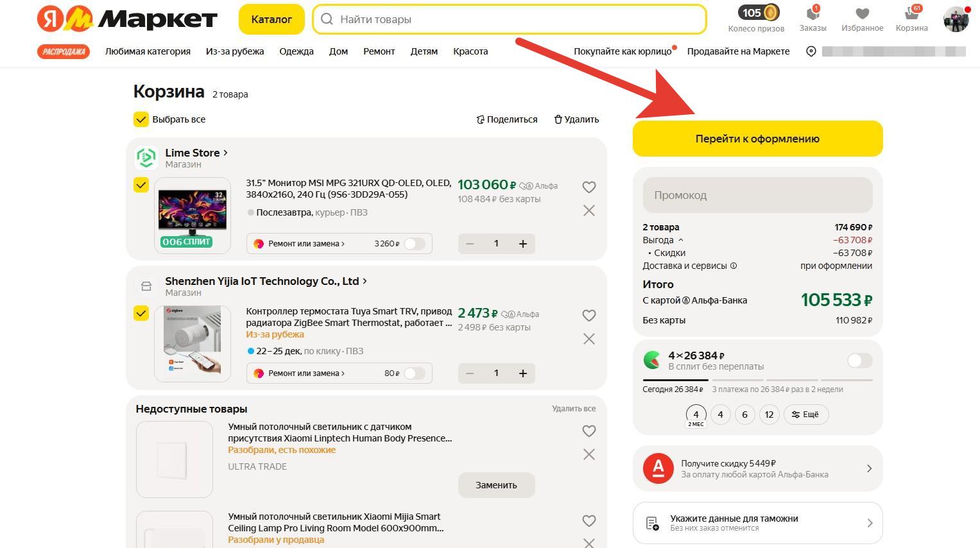980x548 pixels.
Task: Favorite the Xiaomi Linptech ceiling light
Action: (589, 431)
